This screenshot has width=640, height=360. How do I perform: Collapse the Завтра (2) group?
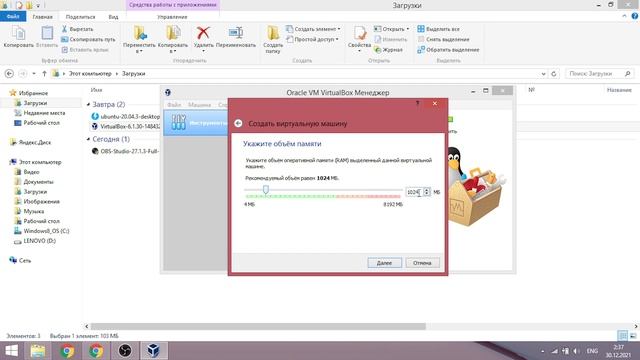[89, 104]
